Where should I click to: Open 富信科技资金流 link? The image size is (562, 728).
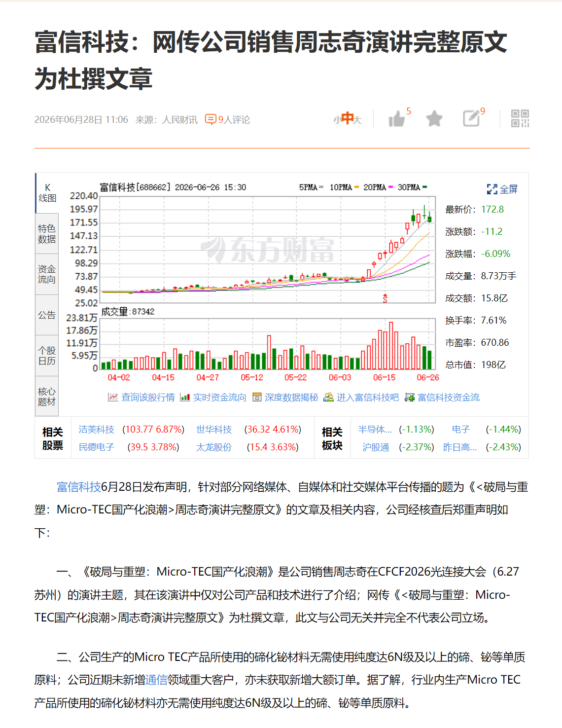point(449,397)
